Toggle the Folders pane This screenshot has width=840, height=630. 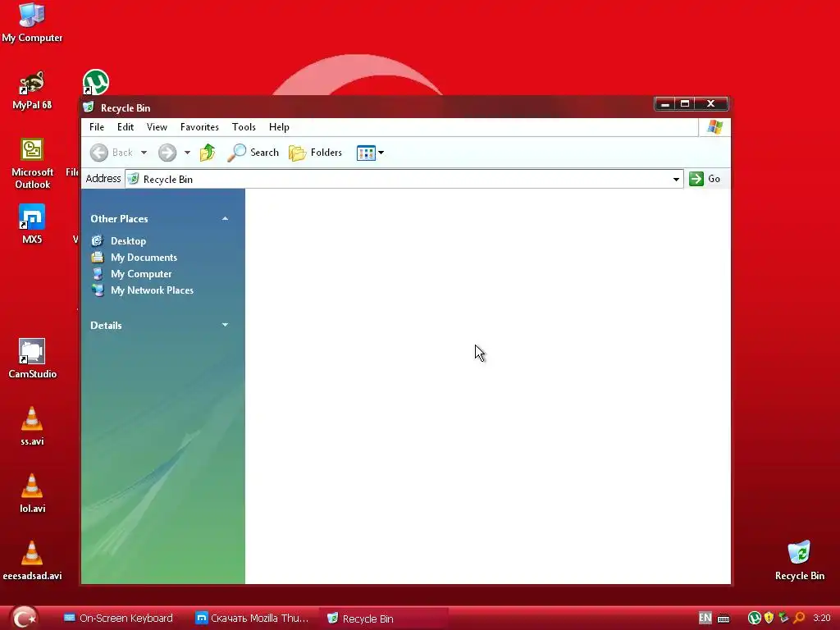[315, 153]
